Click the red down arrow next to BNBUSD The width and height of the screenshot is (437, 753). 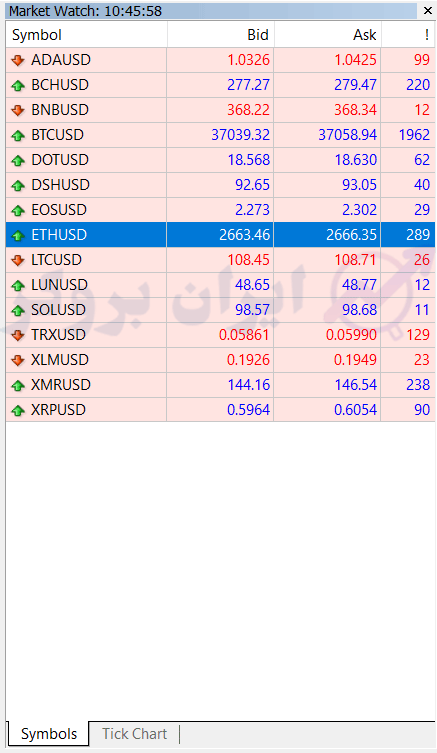point(18,110)
